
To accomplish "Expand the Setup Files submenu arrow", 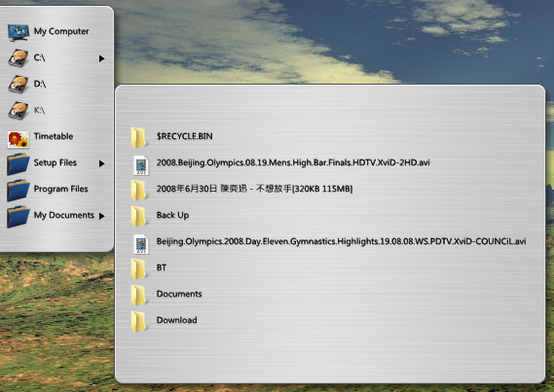I will pos(102,163).
